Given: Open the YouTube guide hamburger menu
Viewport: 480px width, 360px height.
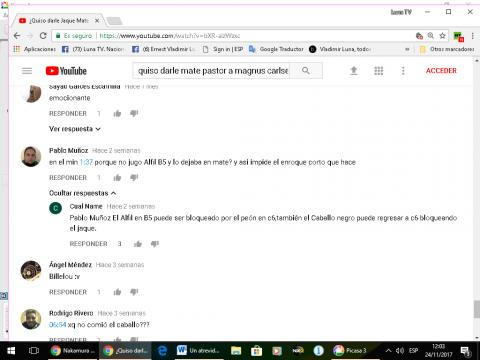Looking at the screenshot, I should [x=27, y=71].
